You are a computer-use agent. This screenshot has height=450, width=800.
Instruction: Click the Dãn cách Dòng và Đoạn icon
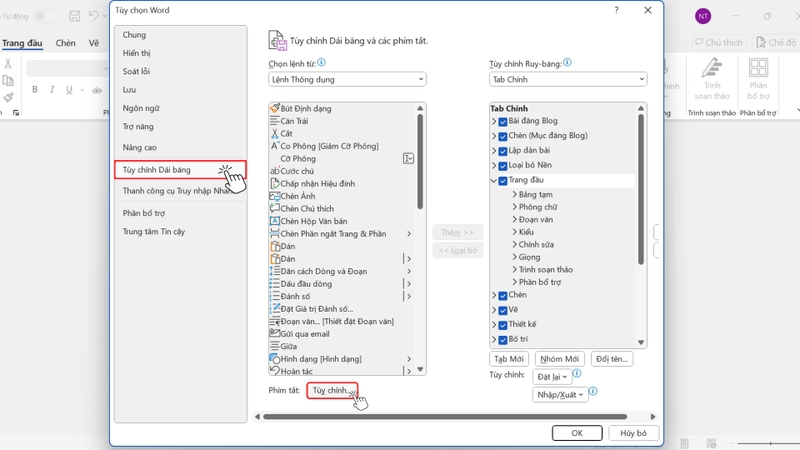pos(274,271)
